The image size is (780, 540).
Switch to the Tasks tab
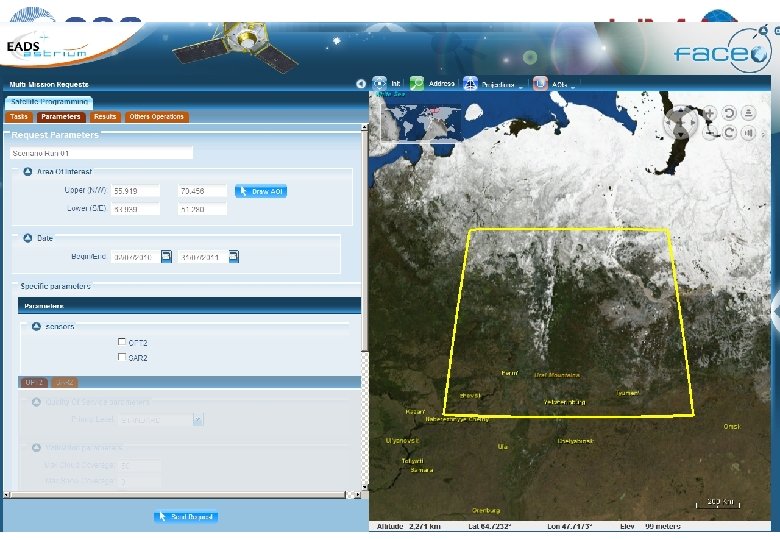point(19,117)
